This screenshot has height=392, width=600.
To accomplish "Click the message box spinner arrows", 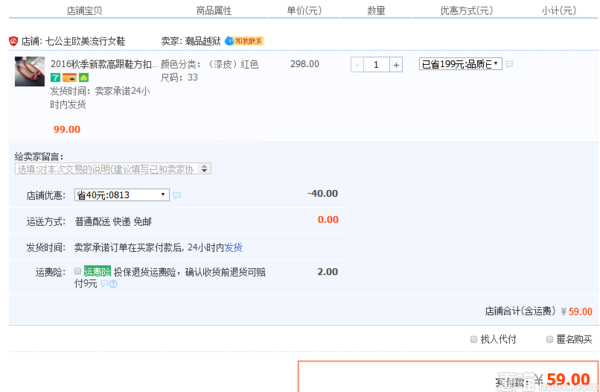I will pyautogui.click(x=204, y=169).
